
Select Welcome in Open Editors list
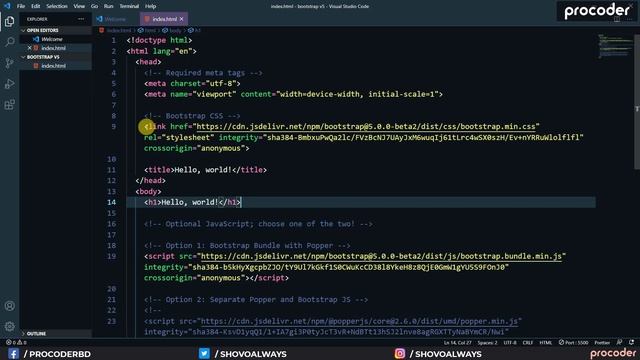[52, 39]
